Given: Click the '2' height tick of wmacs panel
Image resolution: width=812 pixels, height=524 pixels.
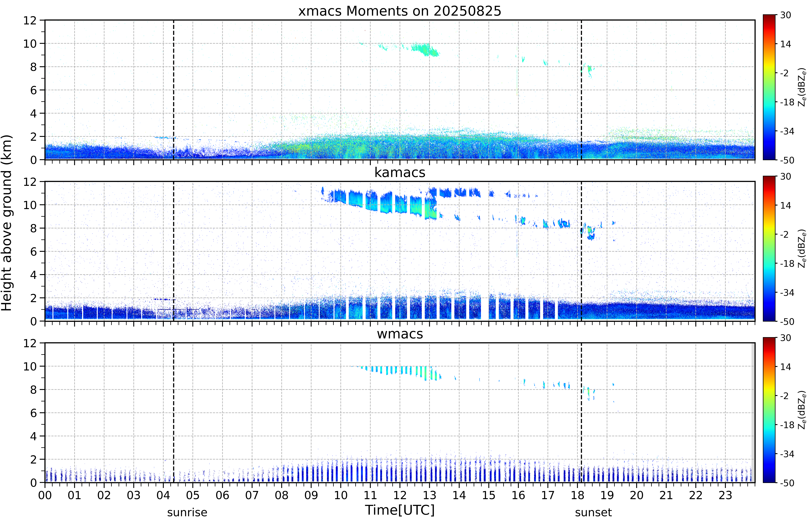Looking at the screenshot, I should tap(33, 459).
